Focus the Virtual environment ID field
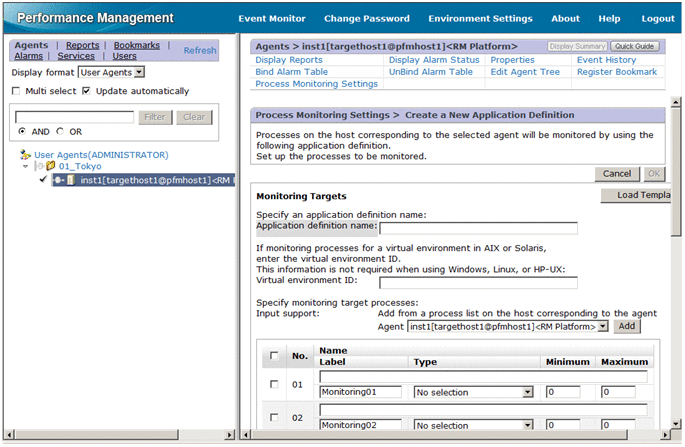The width and height of the screenshot is (685, 447). click(478, 283)
